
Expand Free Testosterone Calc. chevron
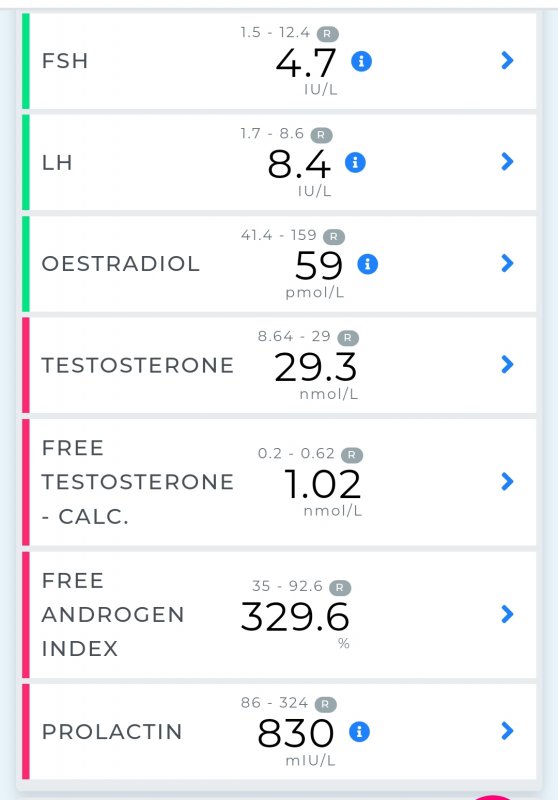[x=507, y=481]
